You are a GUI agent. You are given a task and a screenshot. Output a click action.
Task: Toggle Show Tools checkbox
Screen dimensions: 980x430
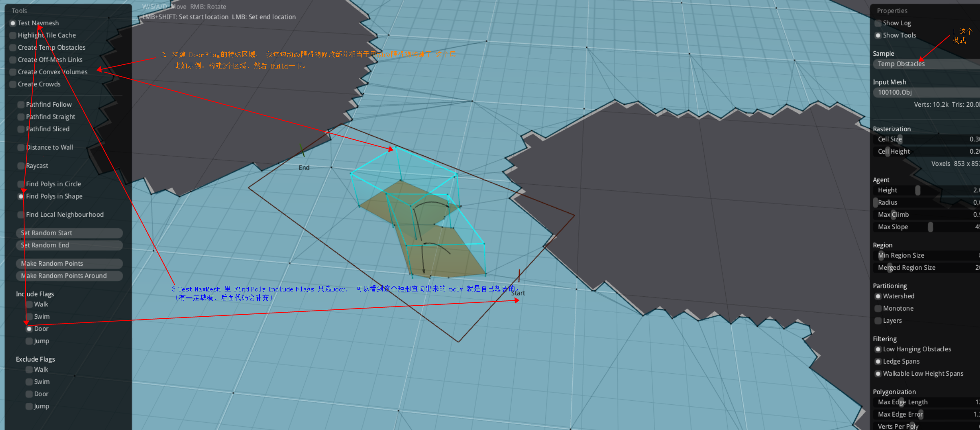(878, 35)
